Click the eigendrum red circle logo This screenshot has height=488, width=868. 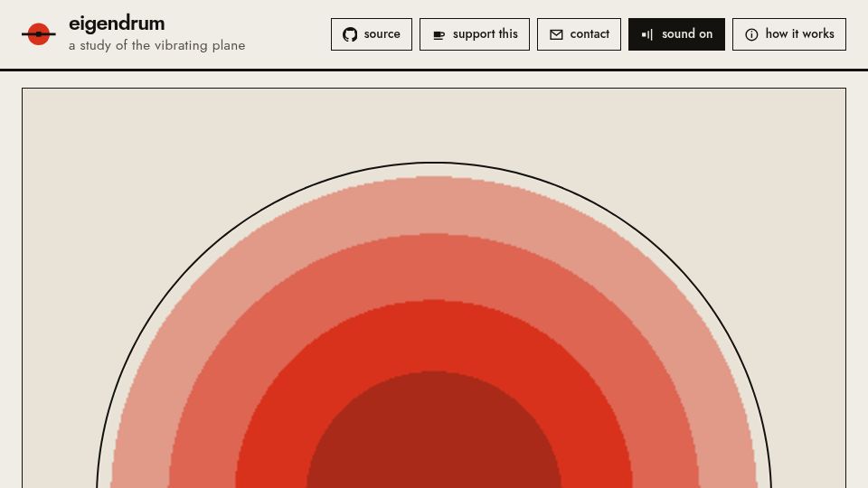[x=39, y=34]
